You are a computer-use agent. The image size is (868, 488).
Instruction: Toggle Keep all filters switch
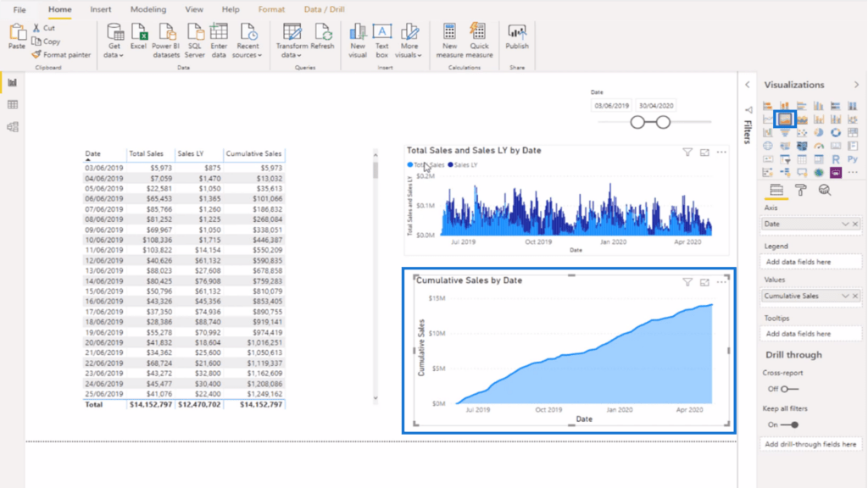790,425
